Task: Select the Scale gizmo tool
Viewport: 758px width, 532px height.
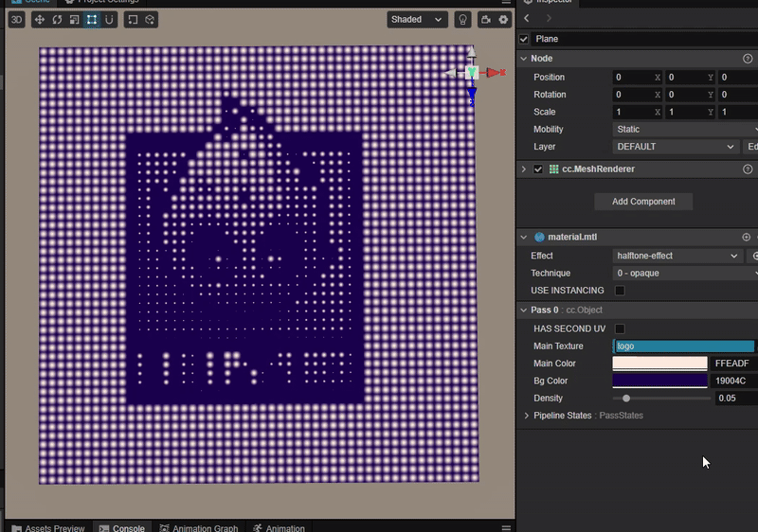Action: (x=75, y=20)
